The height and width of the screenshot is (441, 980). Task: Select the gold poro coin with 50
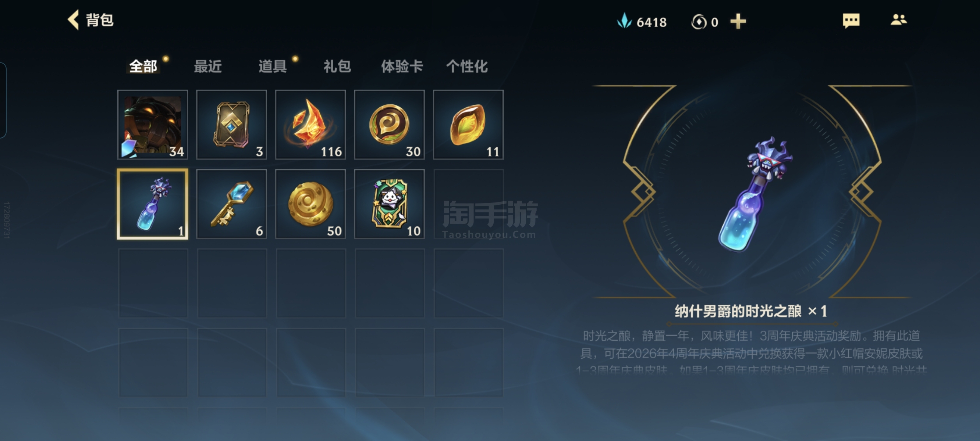click(x=310, y=204)
